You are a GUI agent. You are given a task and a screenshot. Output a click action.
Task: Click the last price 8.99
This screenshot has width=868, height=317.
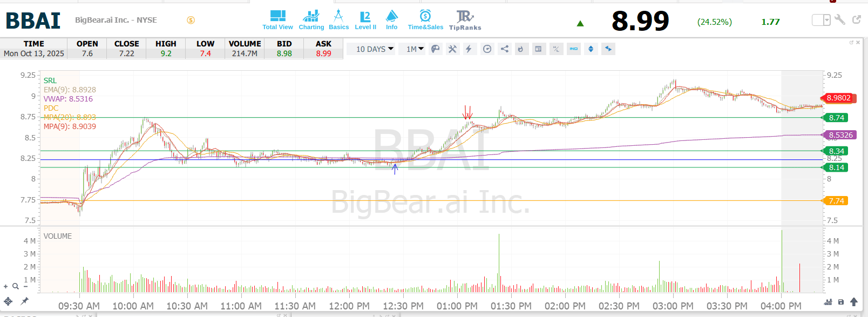click(x=640, y=21)
